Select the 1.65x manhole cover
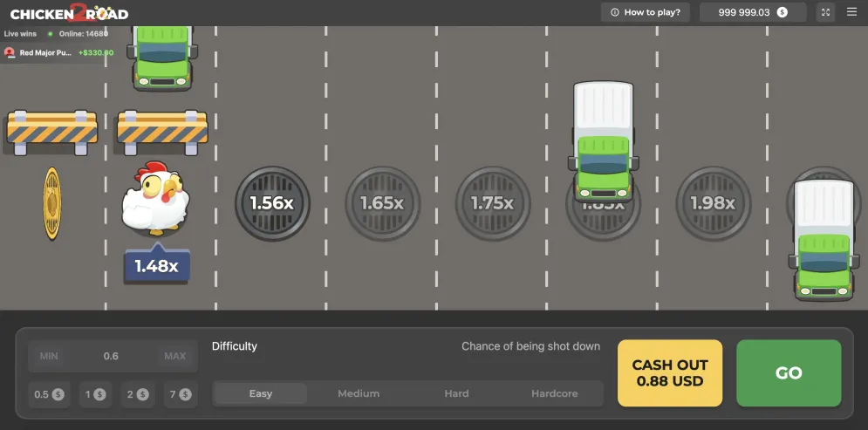868x430 pixels. point(382,203)
